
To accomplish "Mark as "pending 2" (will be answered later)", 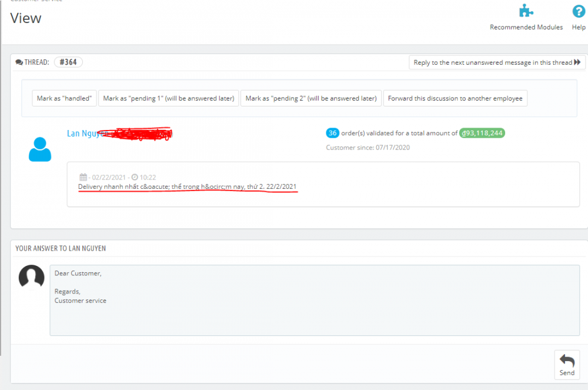I will coord(311,98).
